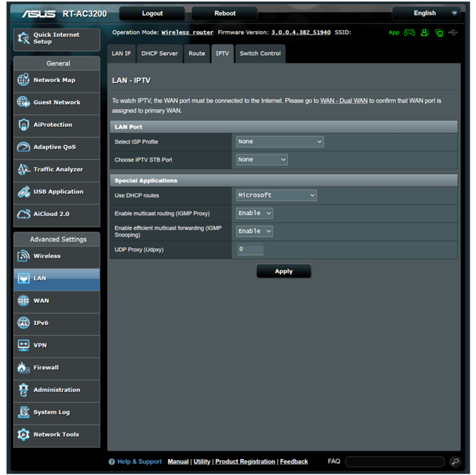Open the Product Registration link

pyautogui.click(x=245, y=462)
